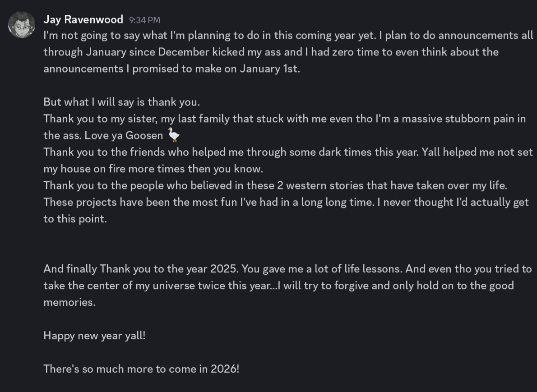The width and height of the screenshot is (537, 392).
Task: Click the "But what I will say is thank you." line
Action: click(x=121, y=102)
